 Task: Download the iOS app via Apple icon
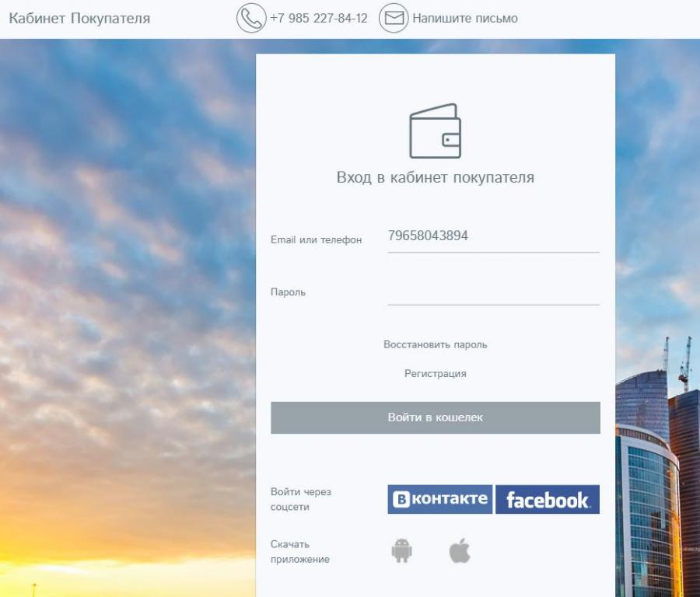(x=460, y=551)
